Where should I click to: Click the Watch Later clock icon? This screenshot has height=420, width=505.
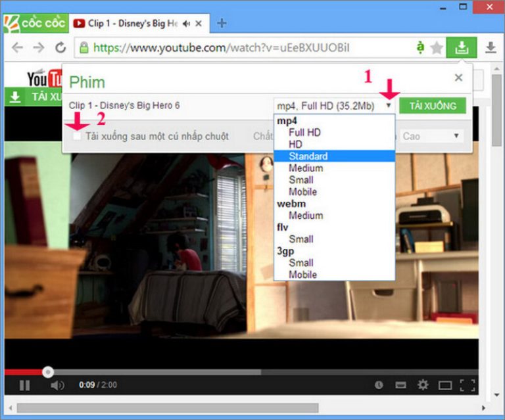click(x=379, y=385)
